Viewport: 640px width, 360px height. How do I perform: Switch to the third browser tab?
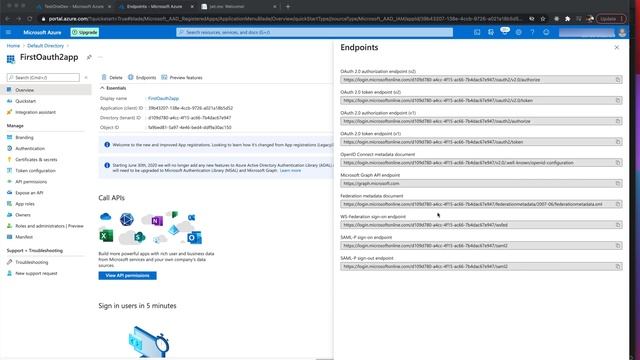[x=239, y=7]
